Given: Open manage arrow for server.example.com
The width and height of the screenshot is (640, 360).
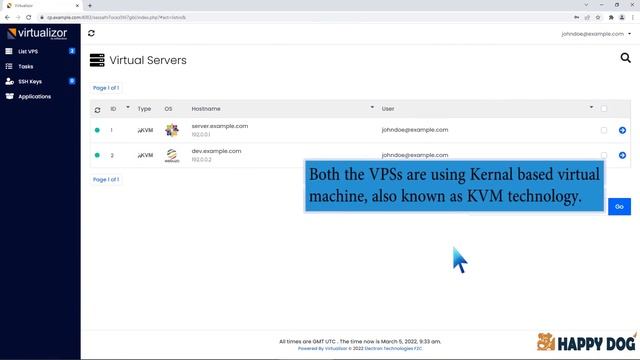Looking at the screenshot, I should click(622, 130).
